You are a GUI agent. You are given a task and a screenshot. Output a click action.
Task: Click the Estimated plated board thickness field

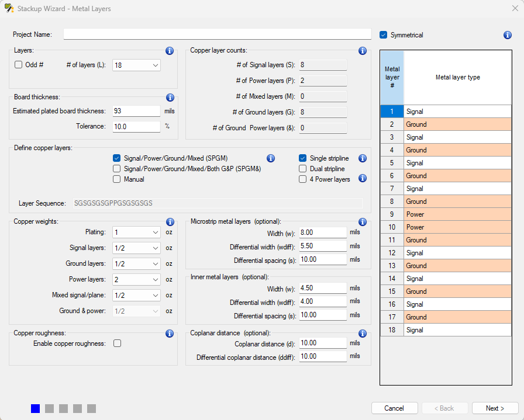pos(136,111)
